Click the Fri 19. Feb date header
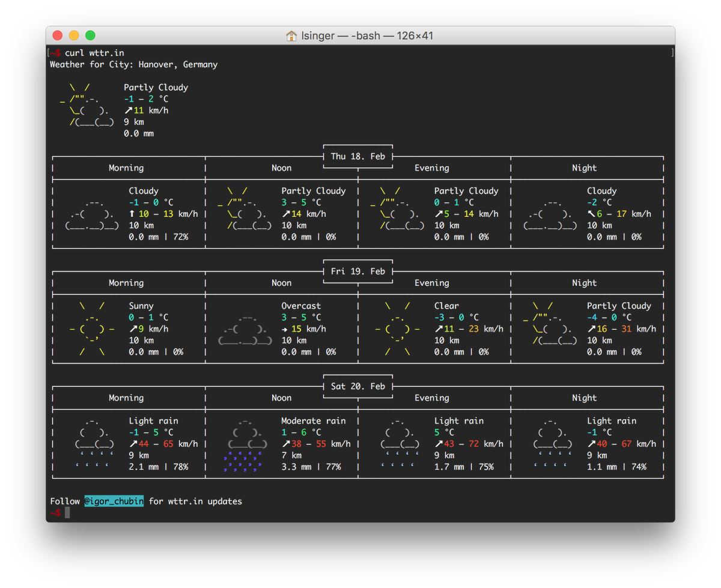Viewport: 721px width, 588px height. [x=358, y=271]
